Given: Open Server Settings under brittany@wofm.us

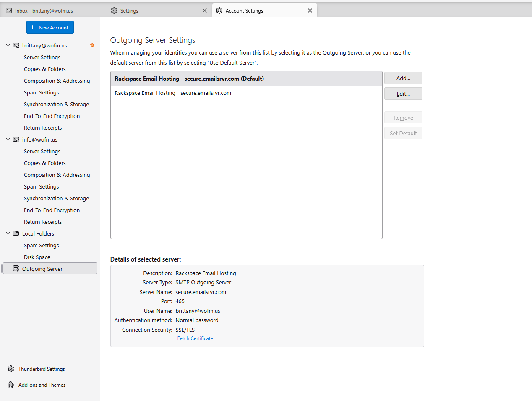Looking at the screenshot, I should click(x=42, y=57).
